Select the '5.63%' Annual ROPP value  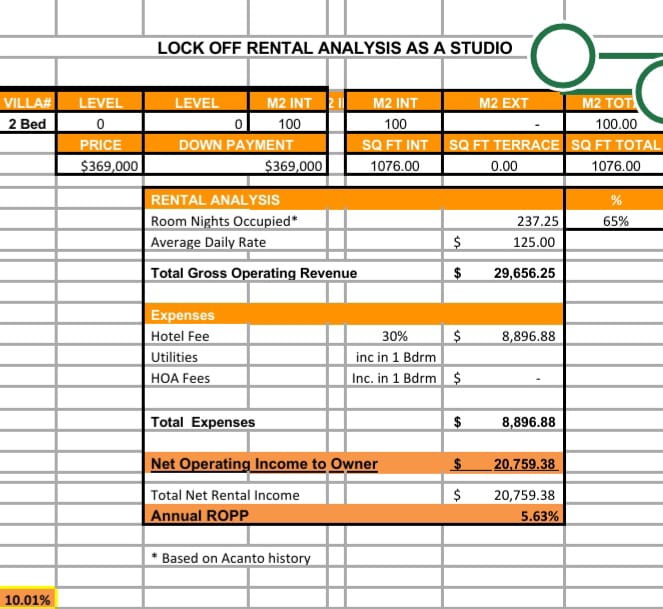540,516
